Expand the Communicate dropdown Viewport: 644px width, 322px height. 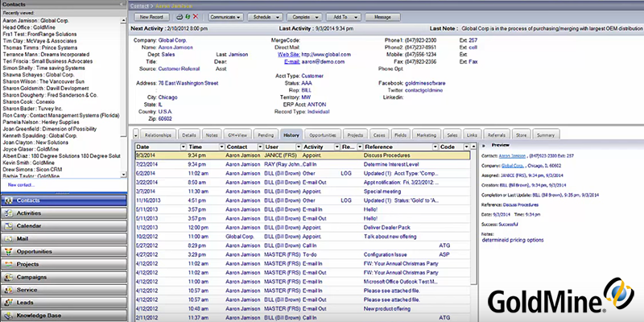tap(226, 16)
